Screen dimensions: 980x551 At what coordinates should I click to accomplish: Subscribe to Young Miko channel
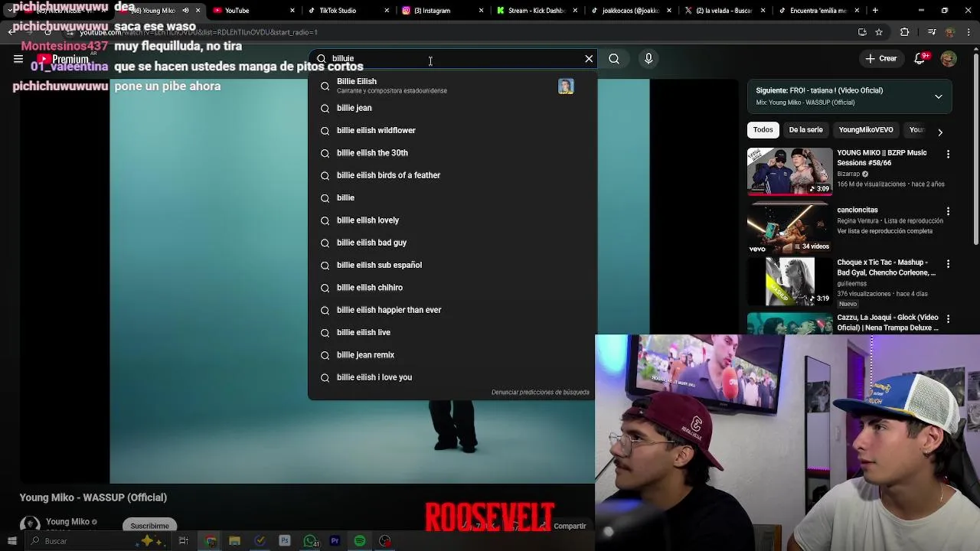[149, 526]
